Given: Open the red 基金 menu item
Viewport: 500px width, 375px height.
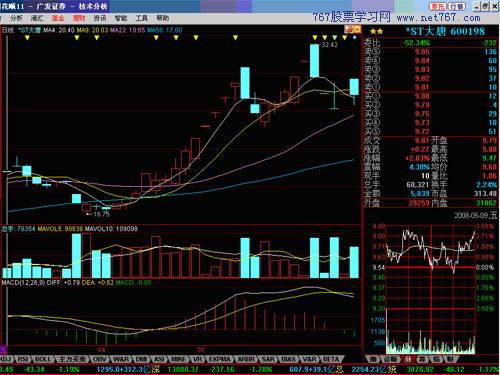Looking at the screenshot, I should (58, 18).
